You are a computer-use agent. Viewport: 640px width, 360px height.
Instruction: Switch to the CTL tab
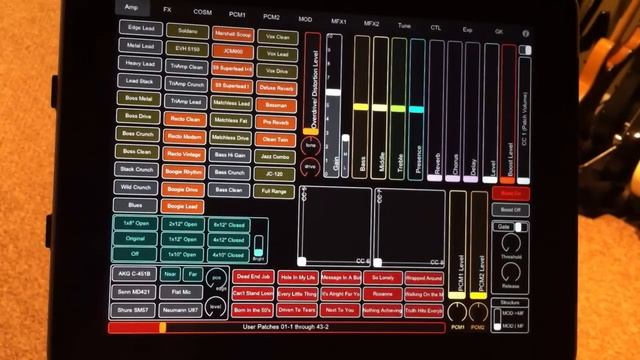pyautogui.click(x=436, y=28)
